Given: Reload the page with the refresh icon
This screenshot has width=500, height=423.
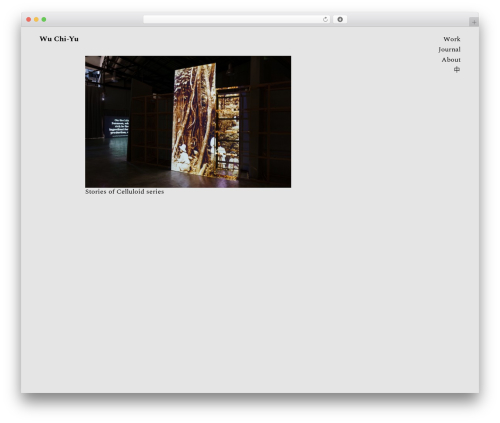Looking at the screenshot, I should (325, 19).
